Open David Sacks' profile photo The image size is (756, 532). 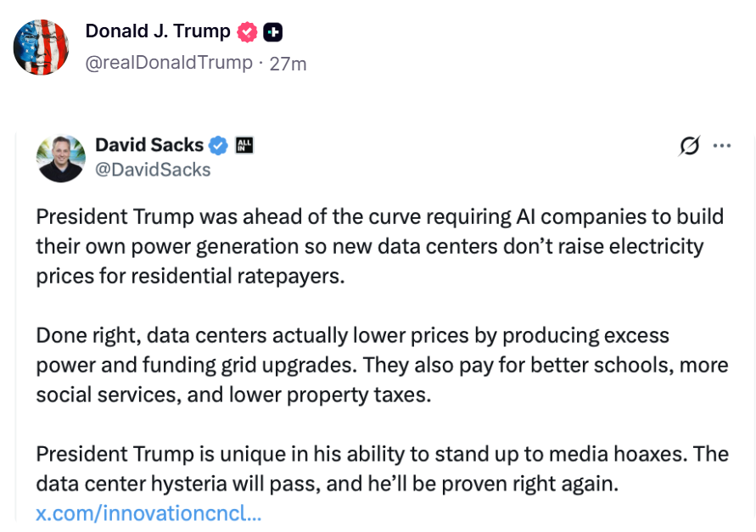(61, 158)
